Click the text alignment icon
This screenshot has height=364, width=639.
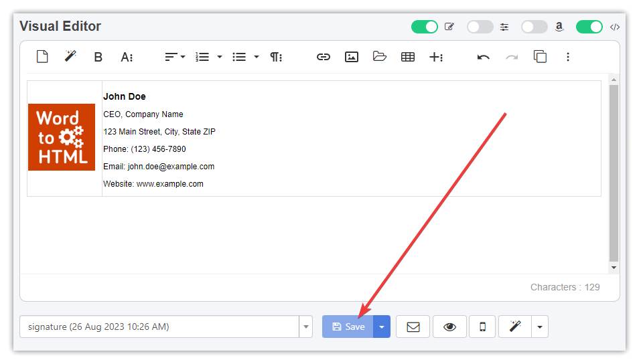tap(171, 57)
